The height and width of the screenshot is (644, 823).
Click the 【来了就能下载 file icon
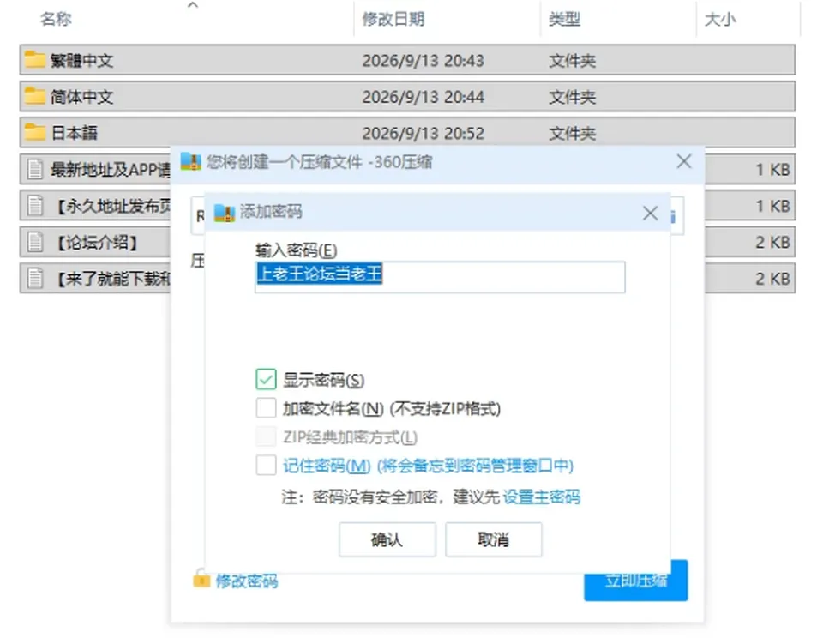coord(35,278)
